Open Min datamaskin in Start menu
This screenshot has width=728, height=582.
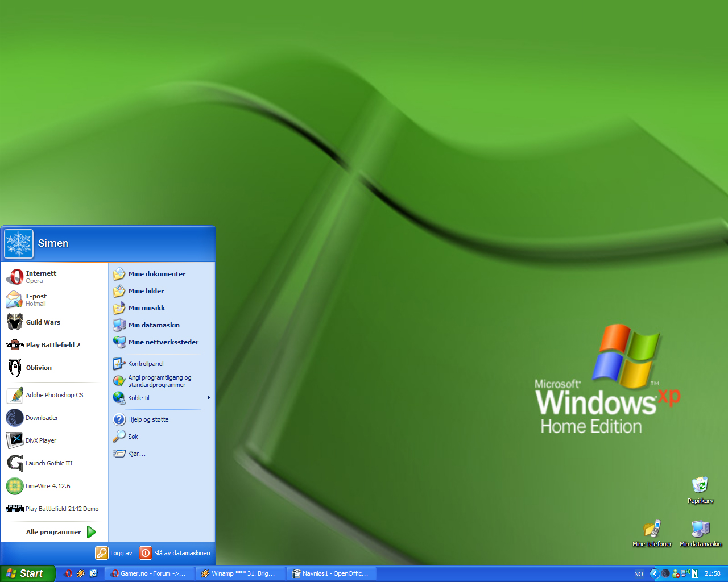point(162,325)
